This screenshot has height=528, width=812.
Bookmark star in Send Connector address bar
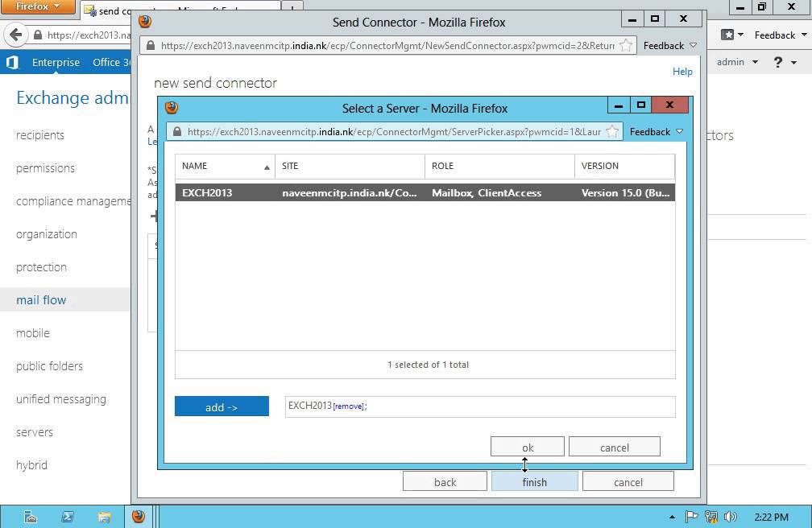[626, 46]
